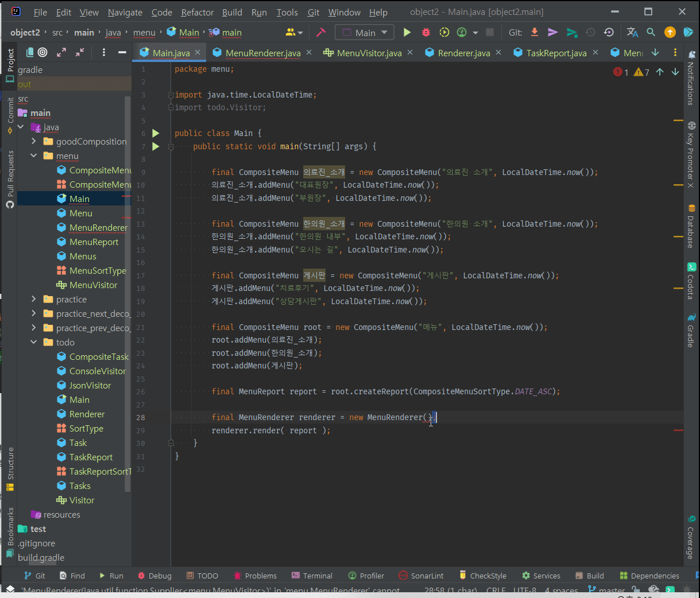Click the Git update project arrow
Viewport: 700px width, 598px height.
tap(535, 33)
